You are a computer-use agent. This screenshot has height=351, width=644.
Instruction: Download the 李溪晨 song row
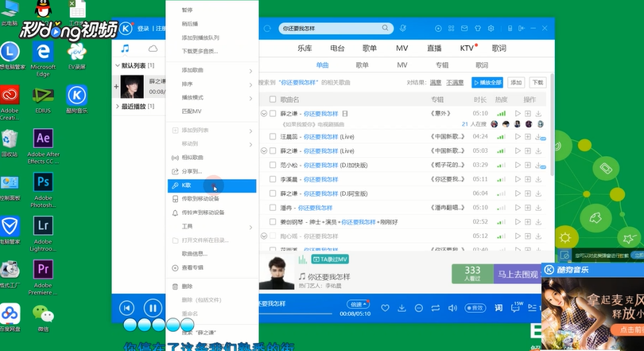point(538,179)
